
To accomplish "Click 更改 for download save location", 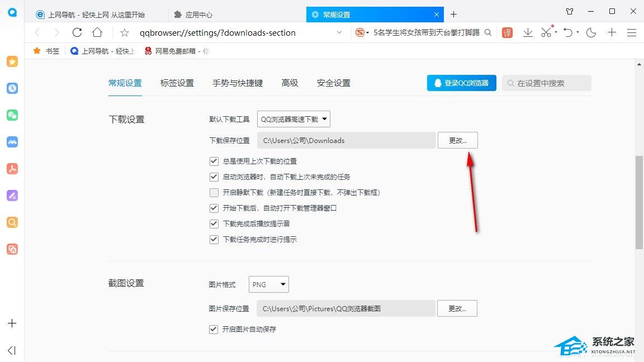I will 457,140.
